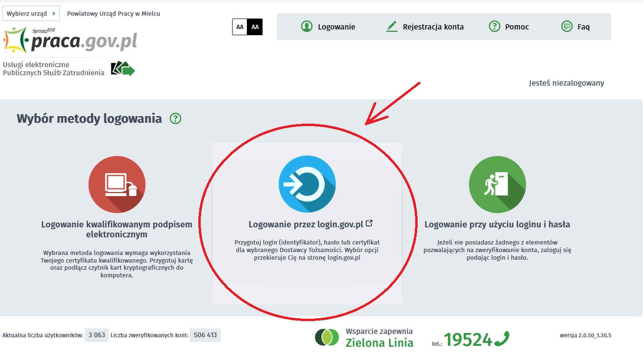Select 'Logowanie przy użyciu loginu i hasła' heading
The image size is (644, 352).
498,224
